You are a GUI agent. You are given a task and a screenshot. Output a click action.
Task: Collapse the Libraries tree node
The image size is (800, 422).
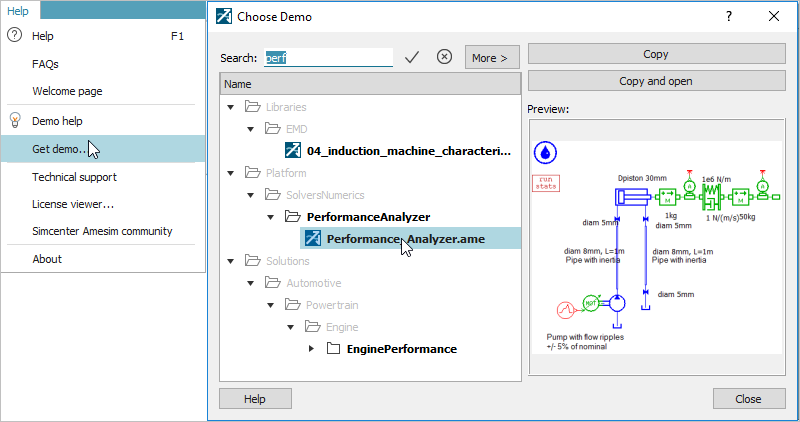pyautogui.click(x=231, y=107)
